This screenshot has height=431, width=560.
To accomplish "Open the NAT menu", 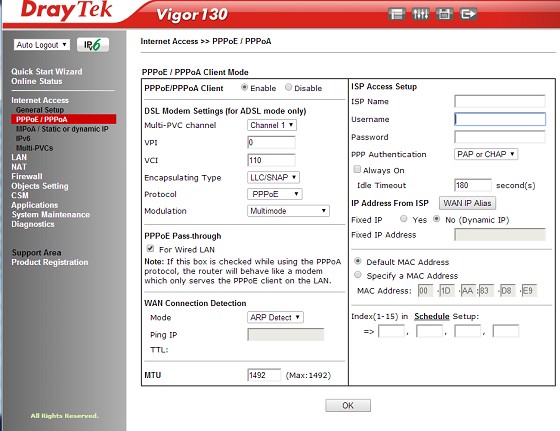I will [x=19, y=167].
